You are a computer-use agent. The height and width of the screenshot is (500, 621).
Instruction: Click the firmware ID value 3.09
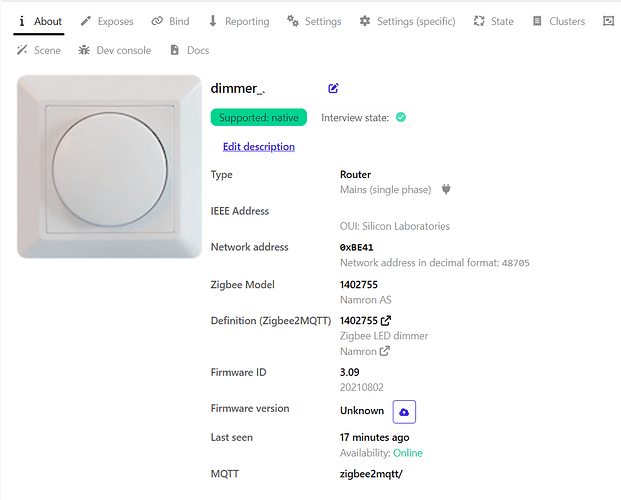click(349, 372)
